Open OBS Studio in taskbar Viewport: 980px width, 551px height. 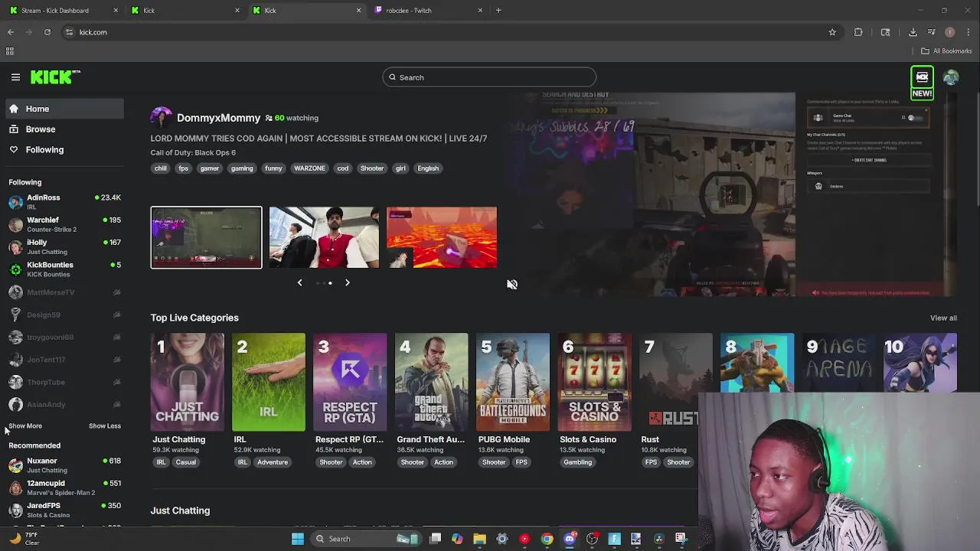592,539
